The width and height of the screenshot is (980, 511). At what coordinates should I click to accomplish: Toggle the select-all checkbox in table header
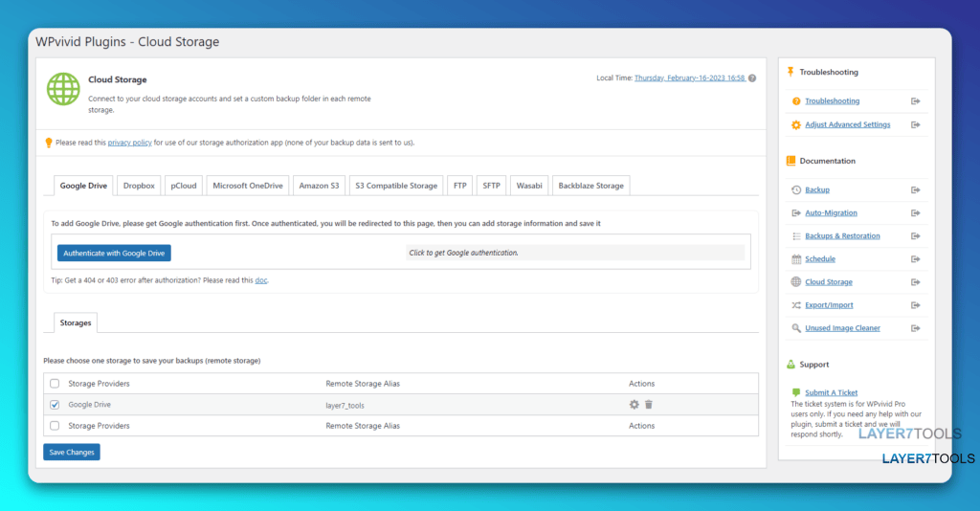coord(55,384)
